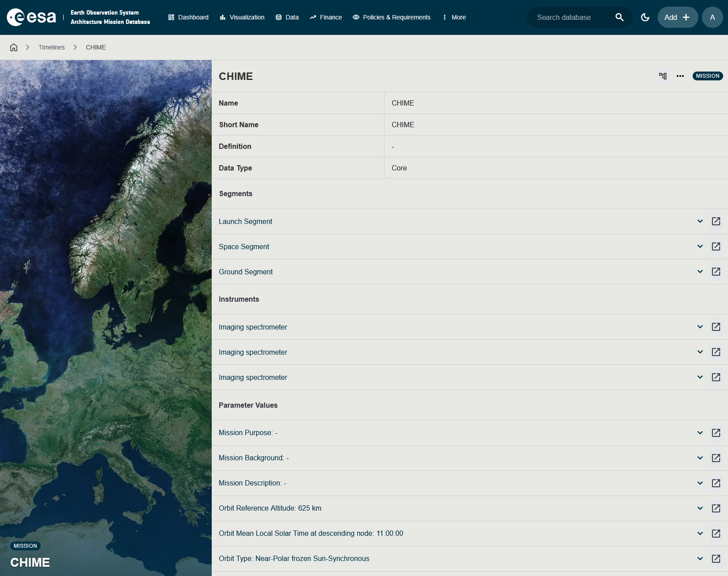Image resolution: width=728 pixels, height=576 pixels.
Task: Open Orbit Mean Local Solar Time link icon
Action: coord(716,534)
